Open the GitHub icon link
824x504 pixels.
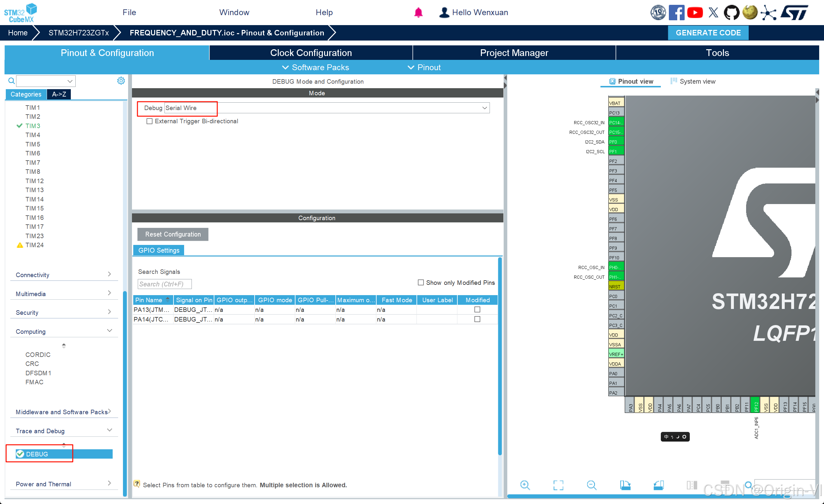(x=731, y=13)
